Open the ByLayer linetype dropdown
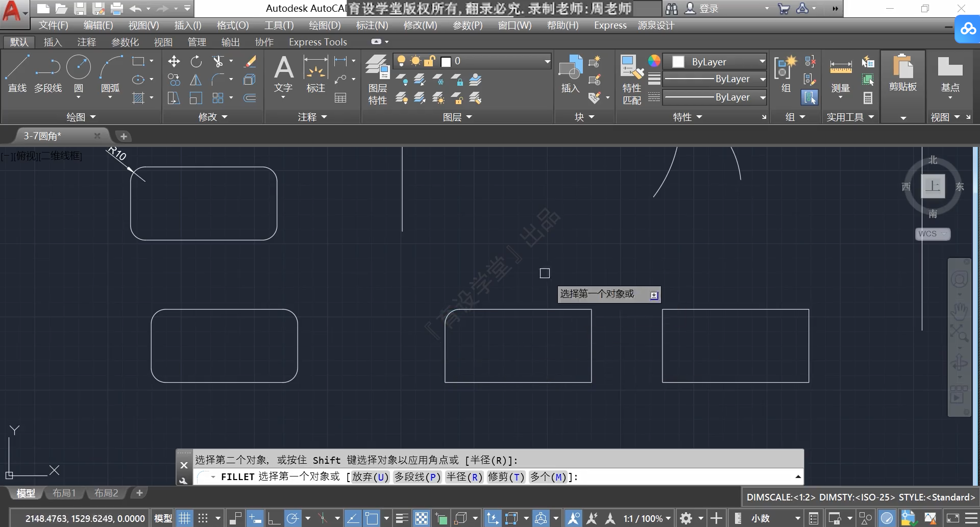The image size is (980, 527). [x=763, y=97]
